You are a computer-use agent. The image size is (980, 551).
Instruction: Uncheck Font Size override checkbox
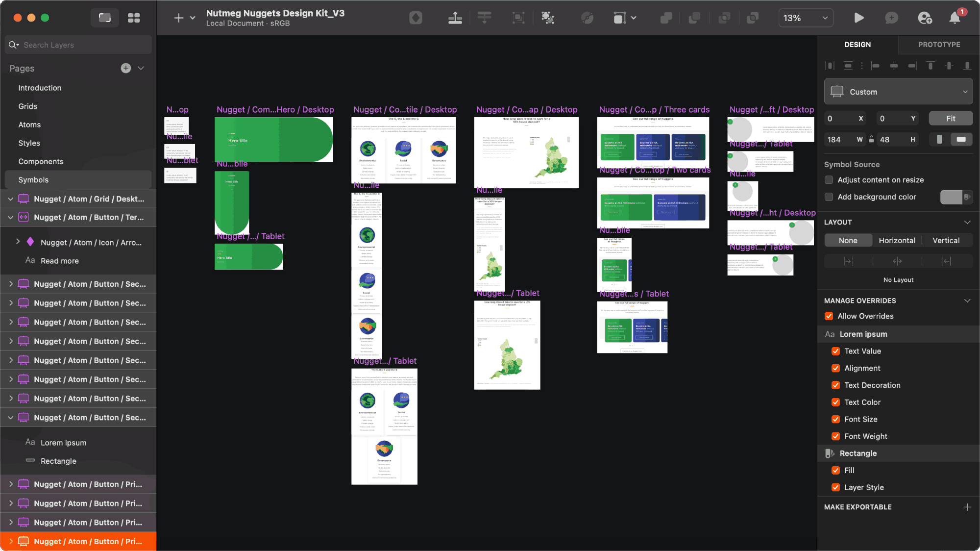pyautogui.click(x=836, y=419)
